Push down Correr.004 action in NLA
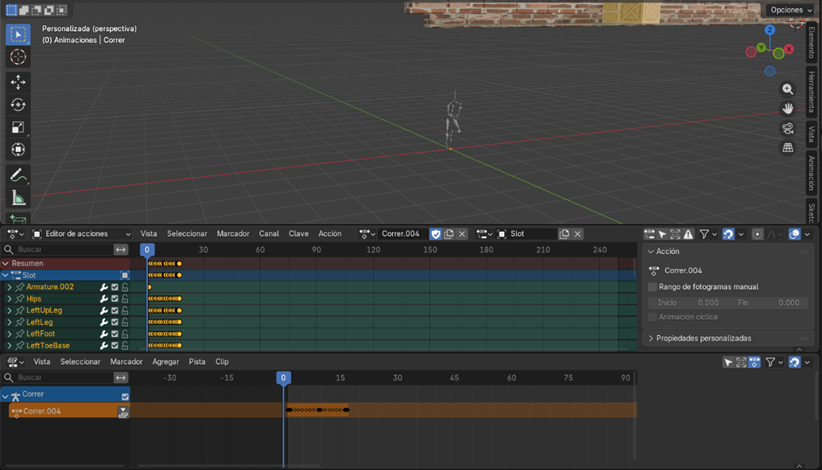The height and width of the screenshot is (470, 822). 123,412
